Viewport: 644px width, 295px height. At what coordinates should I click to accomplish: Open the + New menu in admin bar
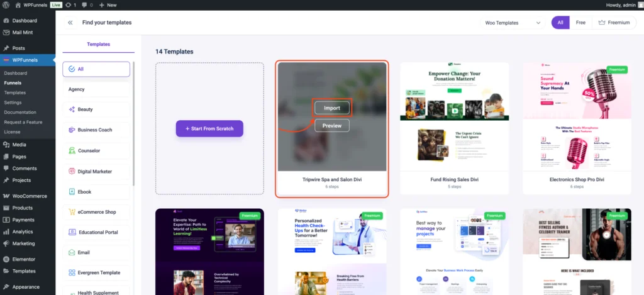point(108,4)
